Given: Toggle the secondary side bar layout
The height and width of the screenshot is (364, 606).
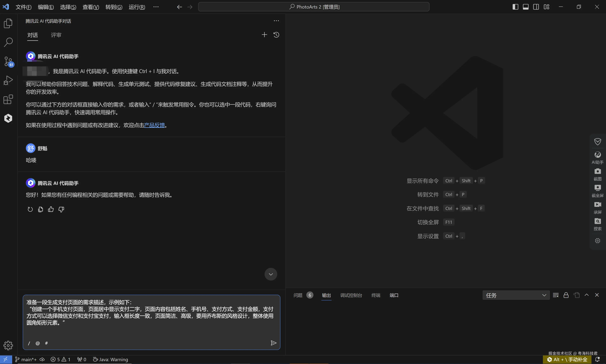Looking at the screenshot, I should tap(536, 7).
